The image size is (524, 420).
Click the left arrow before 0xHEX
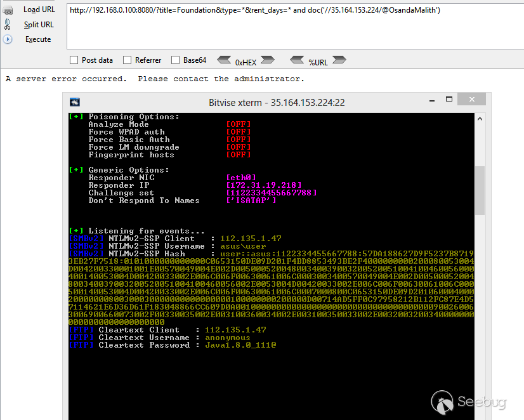(x=224, y=60)
